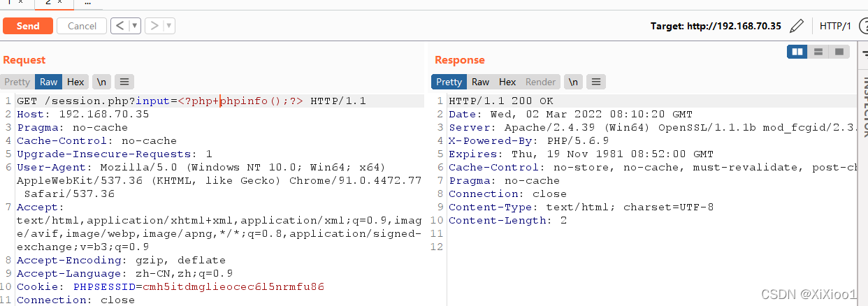Open the back history dropdown arrow
868x306 pixels.
click(x=135, y=26)
